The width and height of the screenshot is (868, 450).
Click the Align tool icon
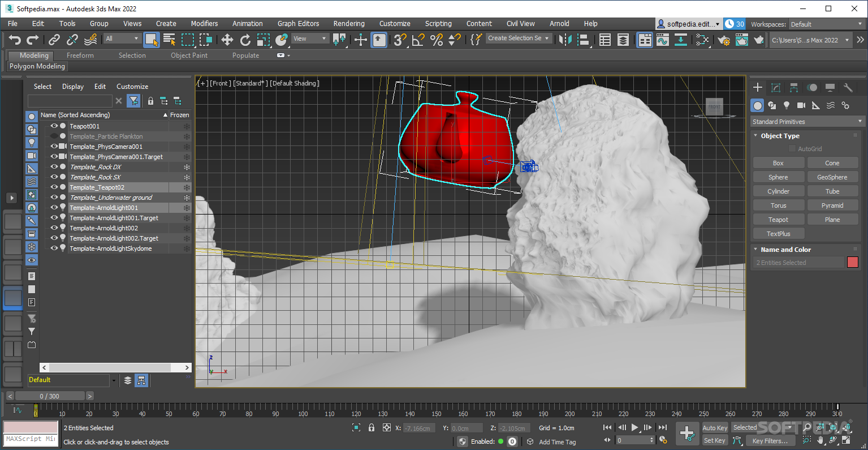(x=583, y=40)
